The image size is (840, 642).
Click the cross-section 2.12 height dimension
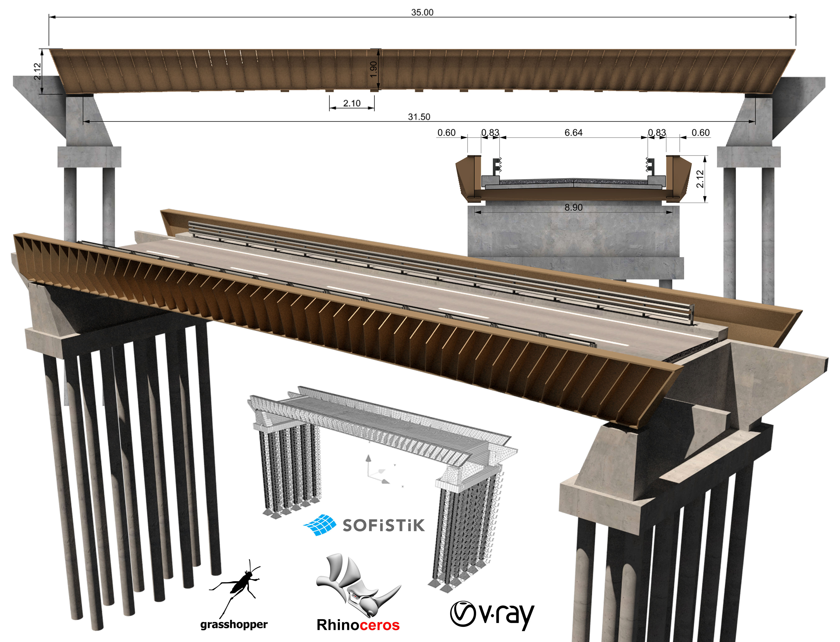coord(700,179)
